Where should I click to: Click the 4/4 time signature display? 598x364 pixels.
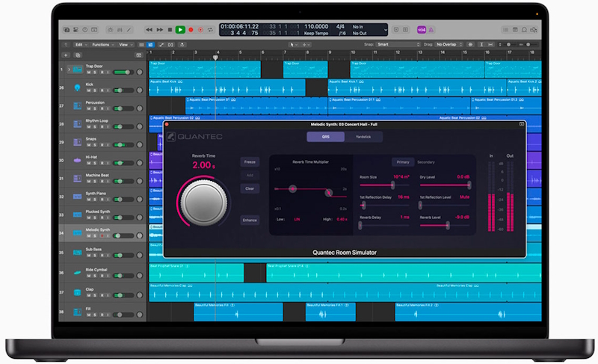pyautogui.click(x=340, y=27)
